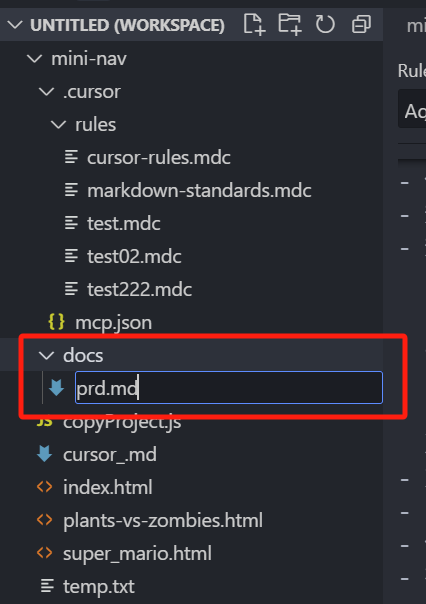Click the New Folder icon in explorer header
This screenshot has height=604, width=426.
290,25
